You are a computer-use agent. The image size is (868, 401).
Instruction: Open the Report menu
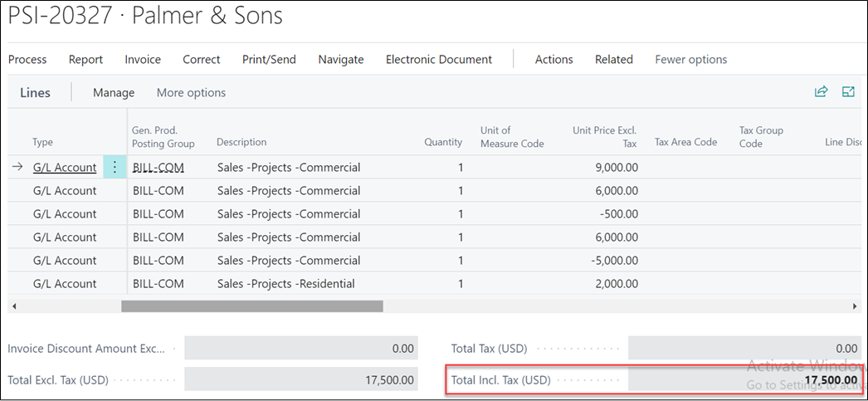(85, 59)
